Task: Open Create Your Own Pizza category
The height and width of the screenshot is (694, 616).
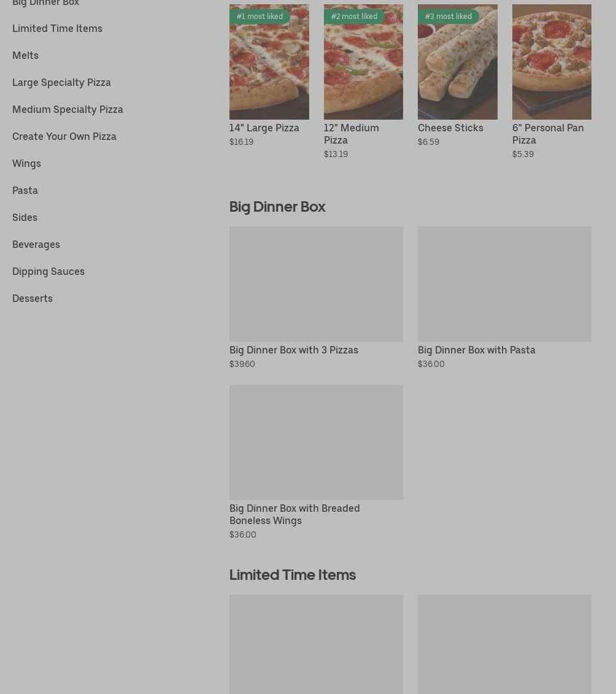Action: [x=64, y=136]
